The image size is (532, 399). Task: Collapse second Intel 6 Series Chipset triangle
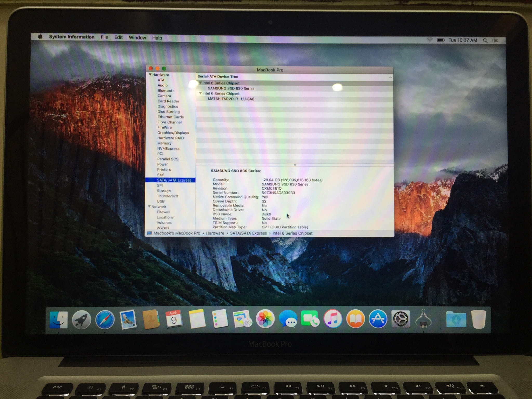click(200, 93)
